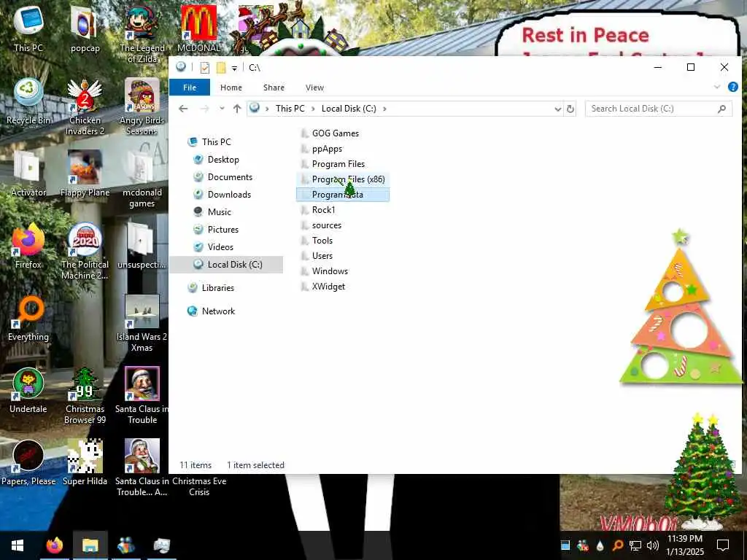Click the Search Local Disk (C:) field
This screenshot has height=560, width=747.
(659, 109)
